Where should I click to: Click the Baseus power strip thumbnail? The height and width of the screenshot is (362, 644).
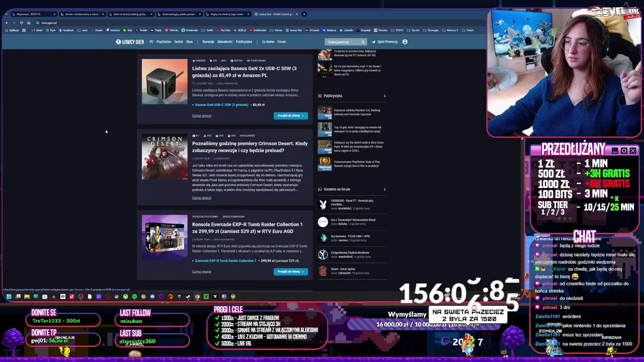coord(165,81)
